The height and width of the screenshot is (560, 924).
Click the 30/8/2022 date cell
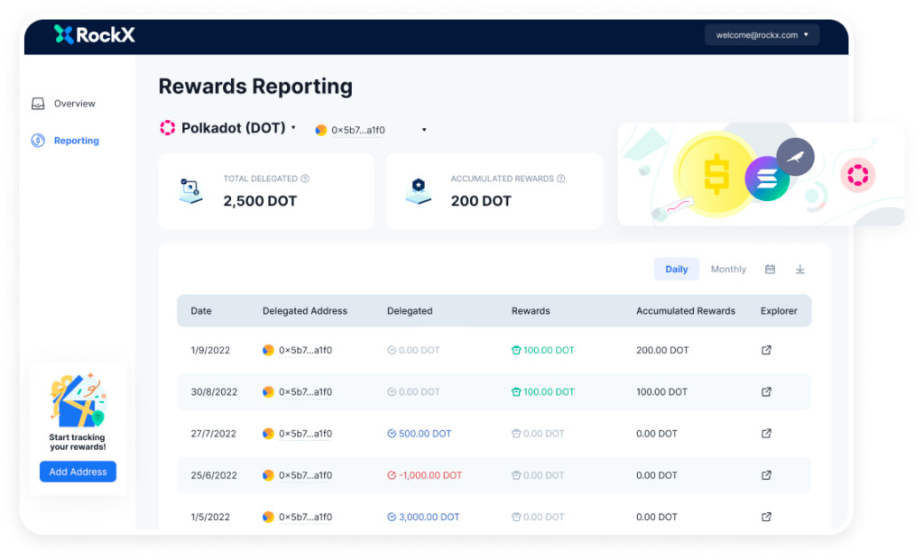[214, 392]
